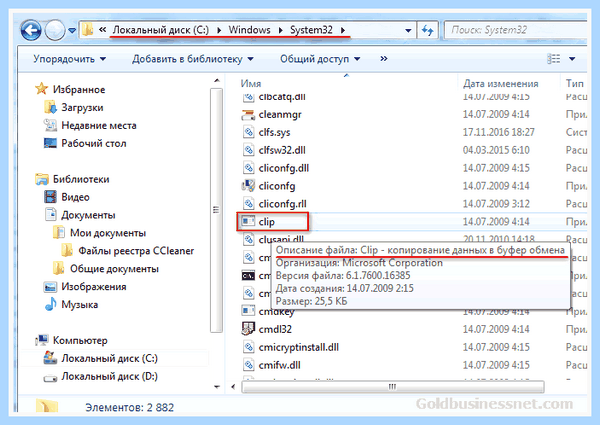Select the clip application icon
The width and height of the screenshot is (600, 425).
(248, 221)
